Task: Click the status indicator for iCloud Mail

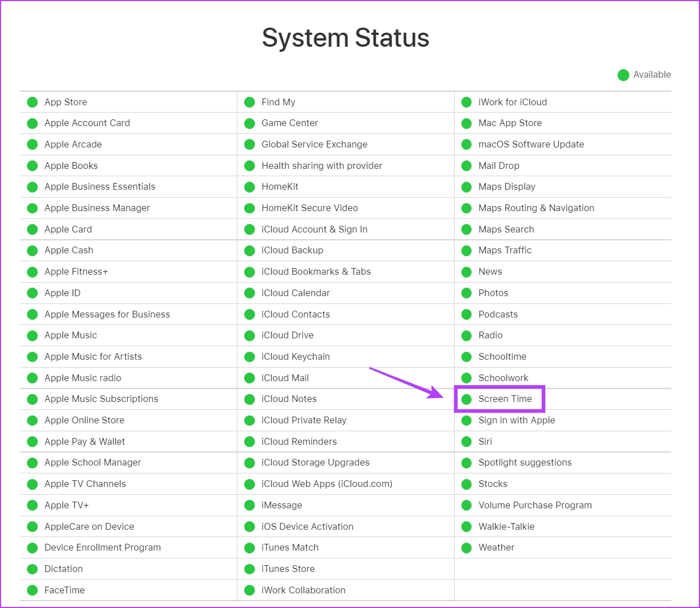Action: coord(250,378)
